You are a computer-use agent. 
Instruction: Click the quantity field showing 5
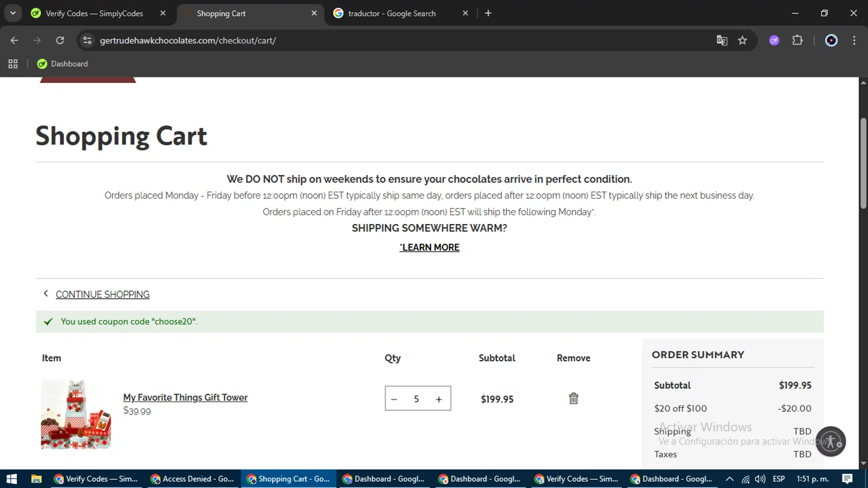tap(416, 399)
